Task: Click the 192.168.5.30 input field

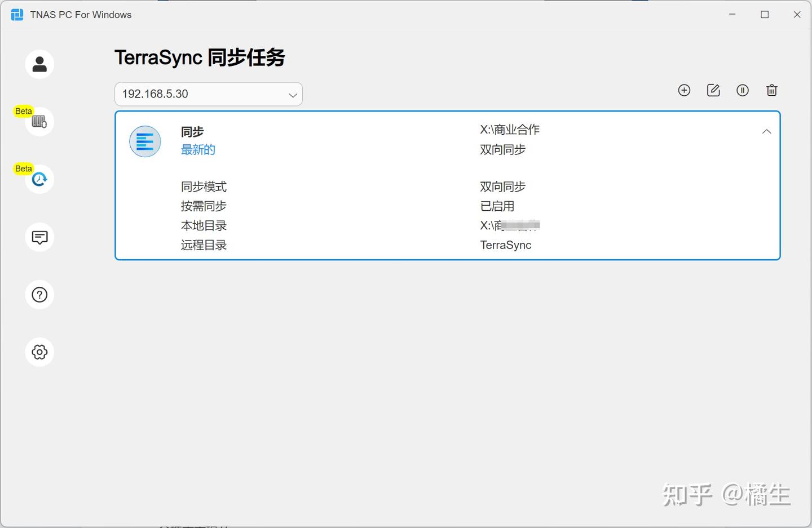Action: coord(180,94)
